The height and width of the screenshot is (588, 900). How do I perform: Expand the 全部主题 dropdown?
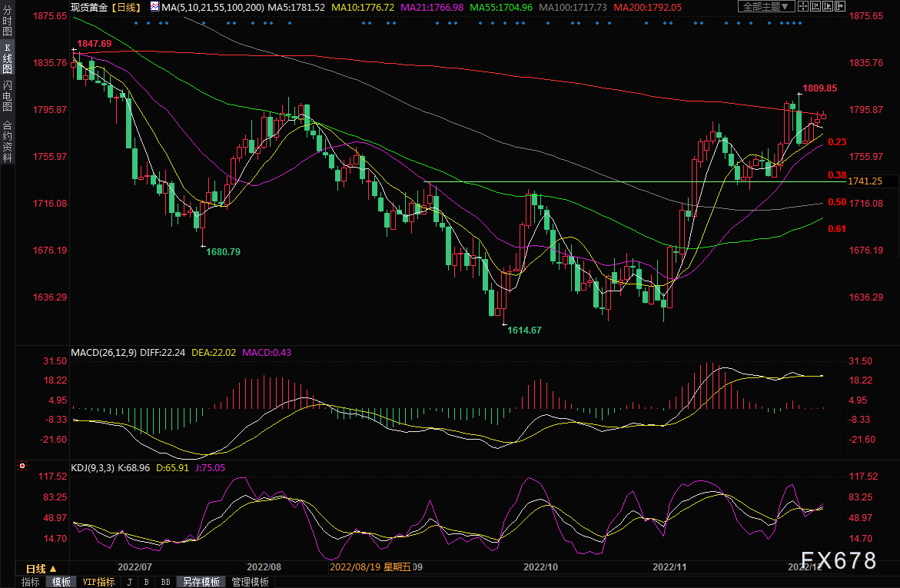pyautogui.click(x=766, y=6)
